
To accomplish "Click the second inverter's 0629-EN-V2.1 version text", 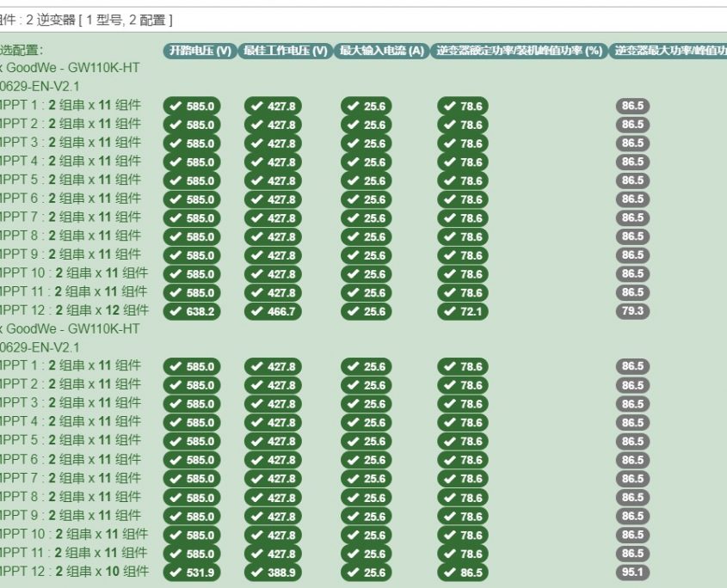I will pyautogui.click(x=40, y=347).
